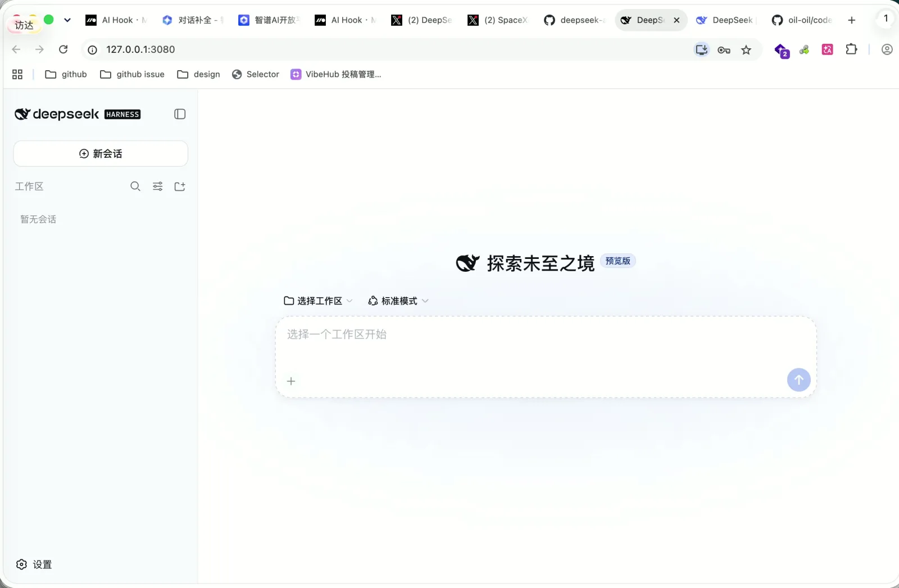899x588 pixels.
Task: Click the deepseek HARNESS logo
Action: coord(78,114)
